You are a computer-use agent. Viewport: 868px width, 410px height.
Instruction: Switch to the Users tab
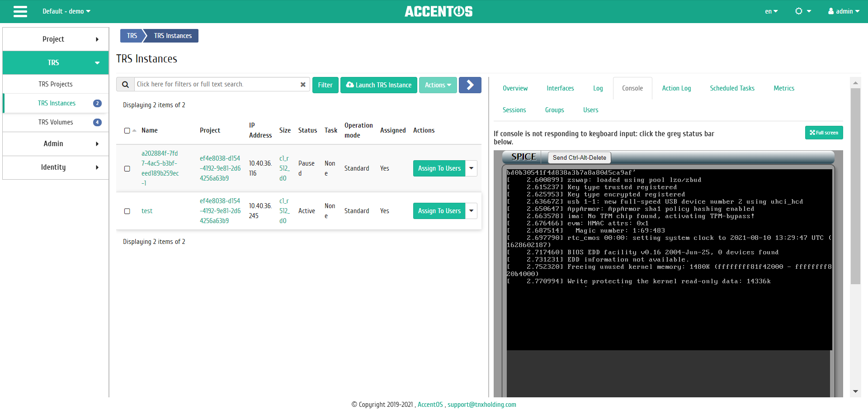pos(590,110)
